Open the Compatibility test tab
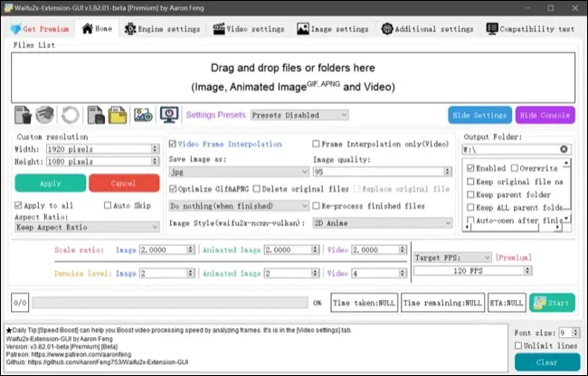The height and width of the screenshot is (376, 588). click(x=530, y=29)
